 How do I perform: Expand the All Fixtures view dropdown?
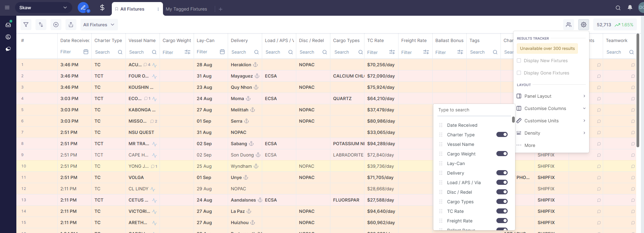point(99,25)
